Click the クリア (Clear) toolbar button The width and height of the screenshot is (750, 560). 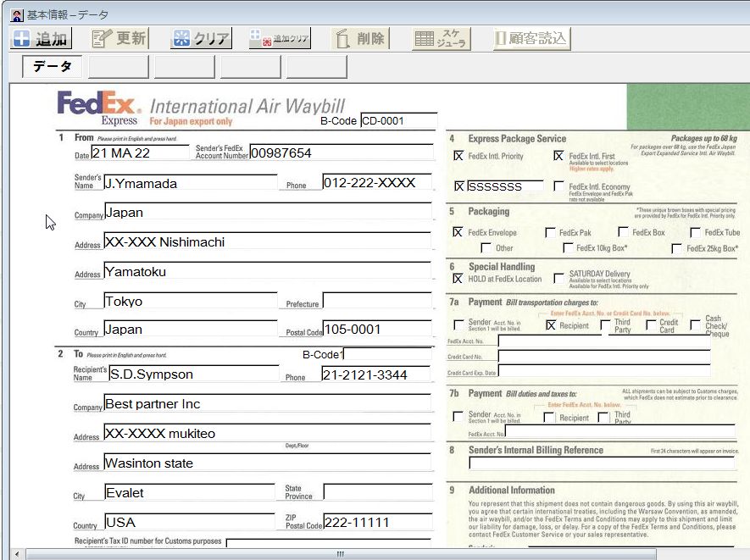tap(201, 38)
